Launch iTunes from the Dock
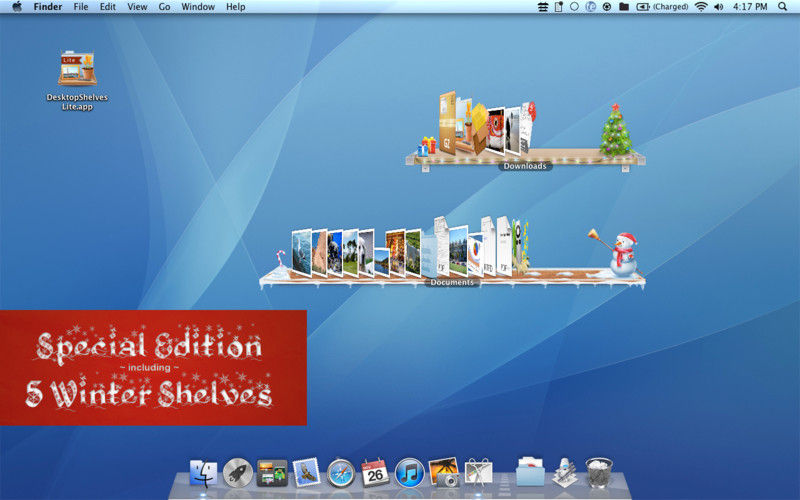 (409, 473)
